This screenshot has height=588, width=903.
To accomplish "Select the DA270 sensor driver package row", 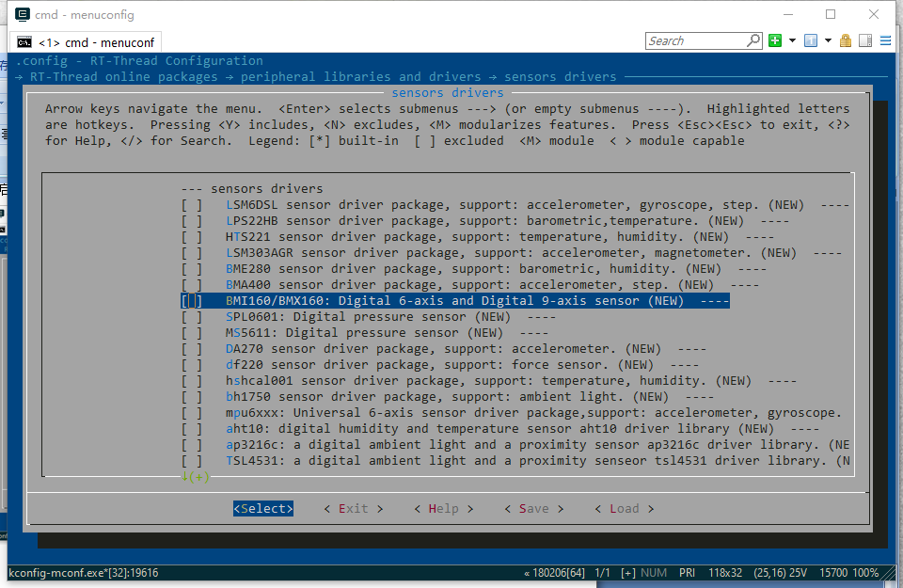I will pos(443,349).
